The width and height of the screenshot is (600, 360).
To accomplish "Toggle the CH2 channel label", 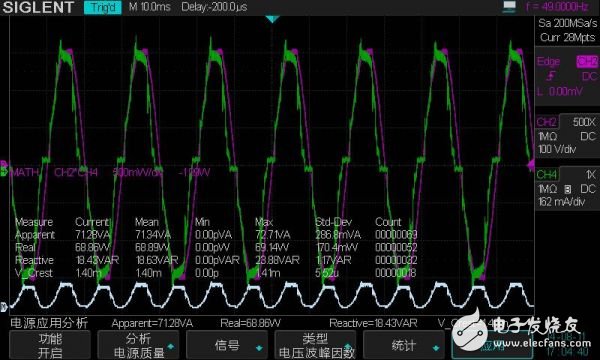I will pos(547,122).
